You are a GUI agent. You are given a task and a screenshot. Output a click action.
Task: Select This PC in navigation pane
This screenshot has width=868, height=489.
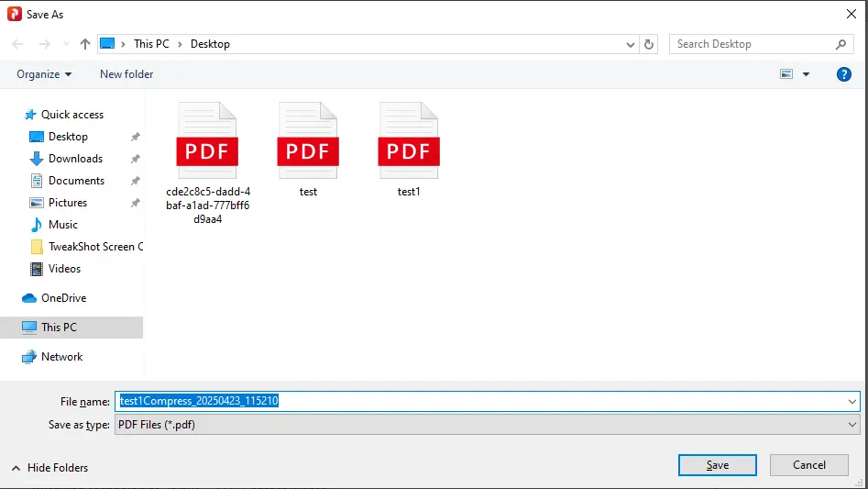pyautogui.click(x=71, y=328)
